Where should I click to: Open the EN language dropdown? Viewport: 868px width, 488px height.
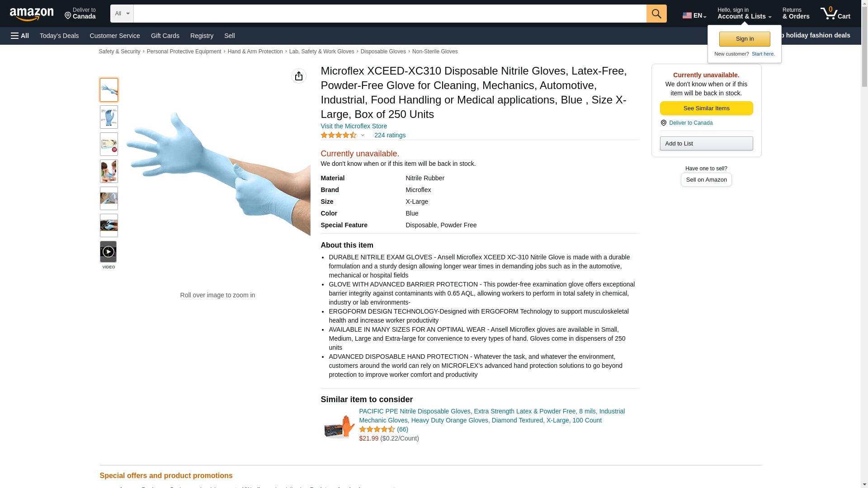[694, 15]
